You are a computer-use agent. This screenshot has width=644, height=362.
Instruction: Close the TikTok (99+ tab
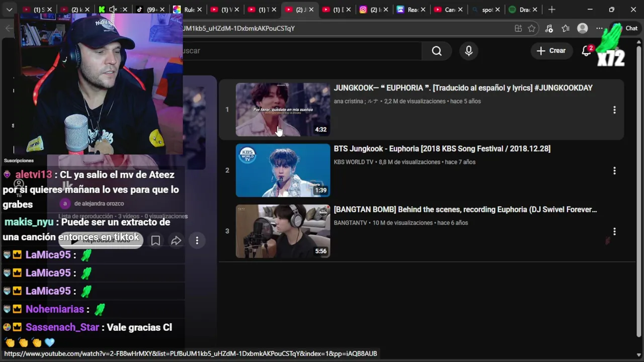[162, 10]
